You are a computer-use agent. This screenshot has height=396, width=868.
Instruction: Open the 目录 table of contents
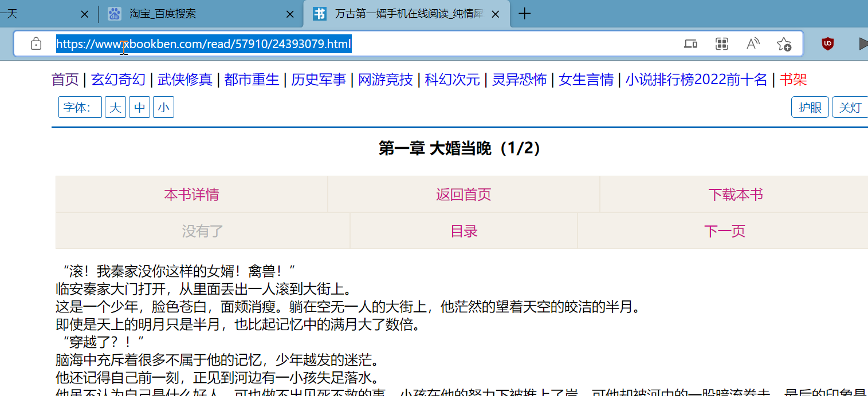(464, 231)
